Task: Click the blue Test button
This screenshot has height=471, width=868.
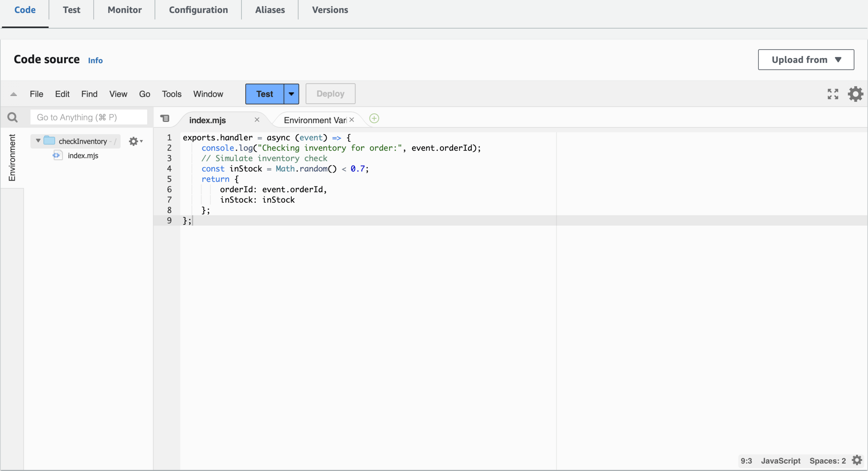Action: coord(264,94)
